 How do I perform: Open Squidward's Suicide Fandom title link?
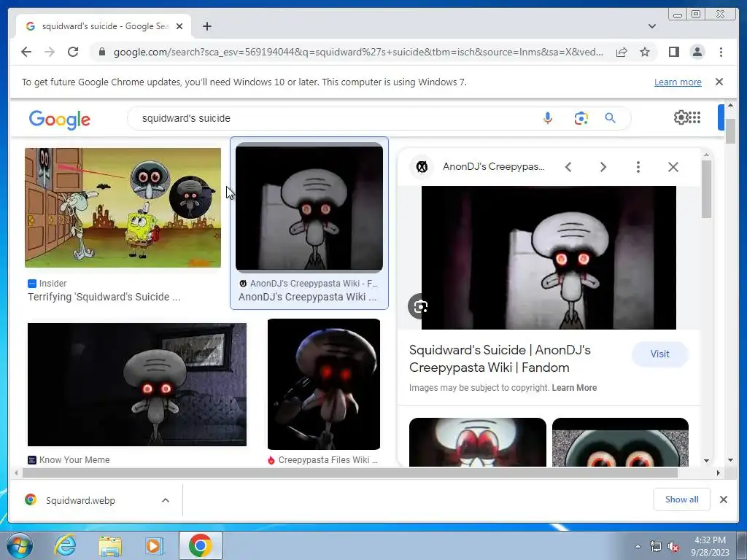click(500, 359)
